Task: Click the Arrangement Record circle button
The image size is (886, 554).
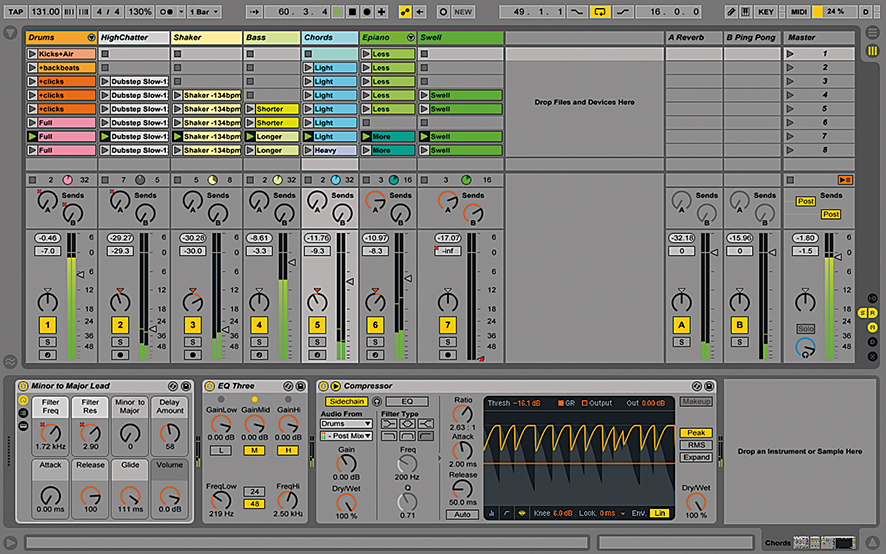Action: point(367,11)
